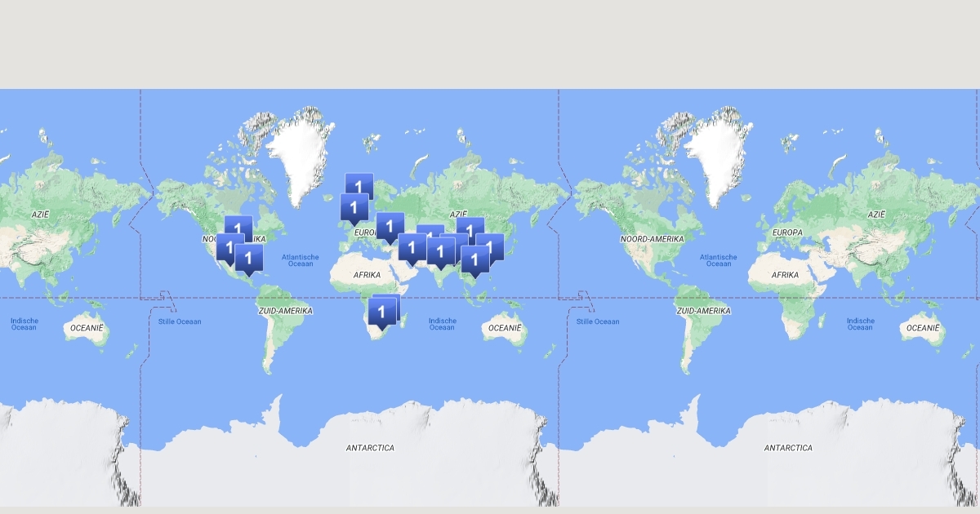Open the northernmost marker in Asia
The image size is (980, 514).
coord(470,228)
